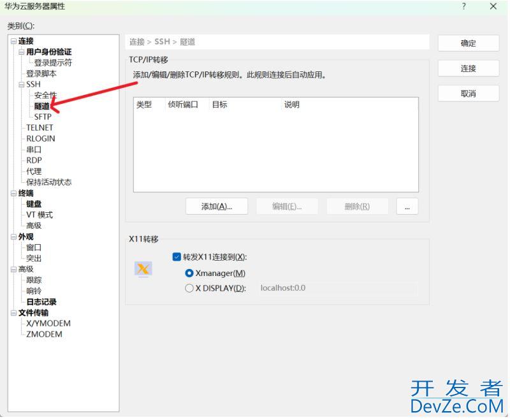Screen dimensions: 510x420
Task: Sort by the 侦听端口 column header
Action: pos(187,105)
